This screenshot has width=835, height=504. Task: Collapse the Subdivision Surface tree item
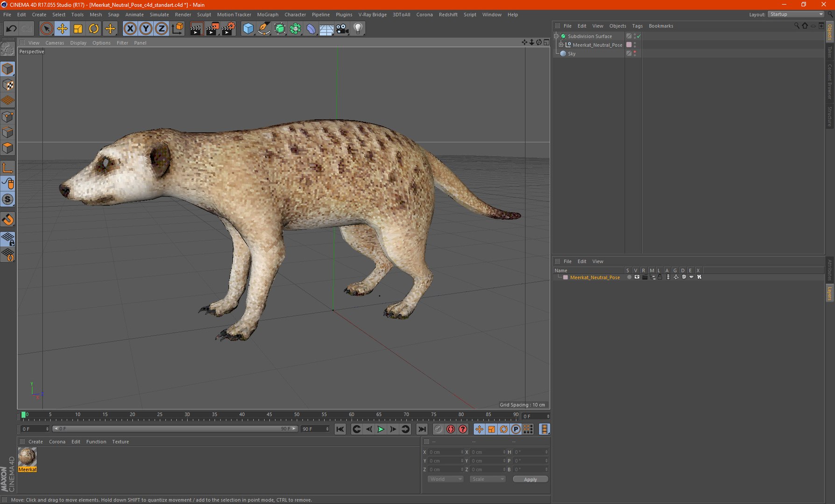556,36
